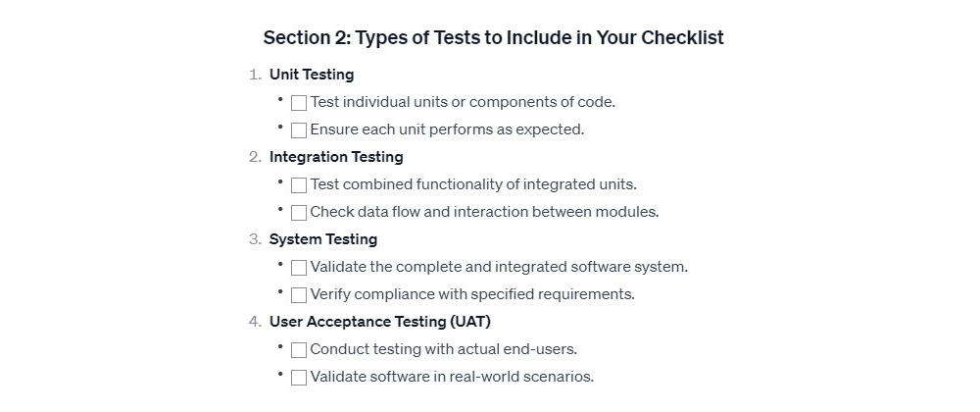
Task: Click the text 'Ensure each unit performs as expected'
Action: click(x=447, y=129)
